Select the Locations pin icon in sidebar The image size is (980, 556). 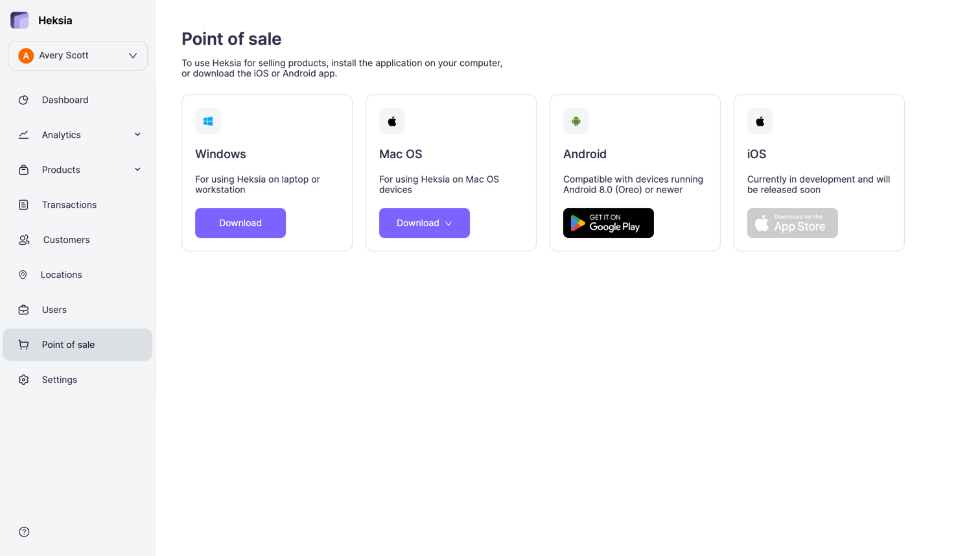pos(23,274)
